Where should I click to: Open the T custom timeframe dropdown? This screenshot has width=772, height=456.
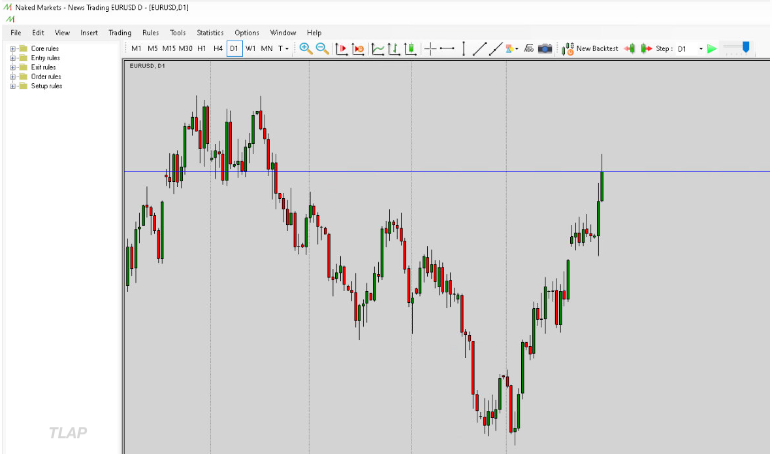pos(283,48)
